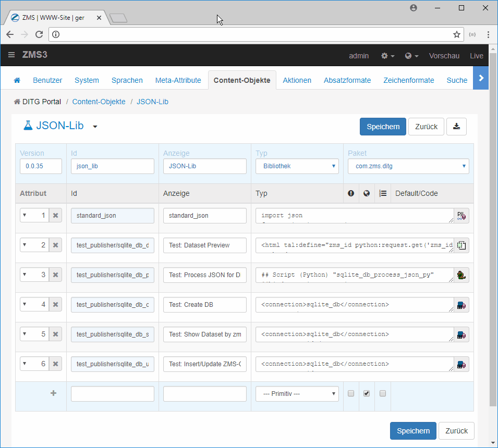Image resolution: width=498 pixels, height=448 pixels.
Task: Open the Primitiv type dropdown in new row
Action: click(297, 394)
